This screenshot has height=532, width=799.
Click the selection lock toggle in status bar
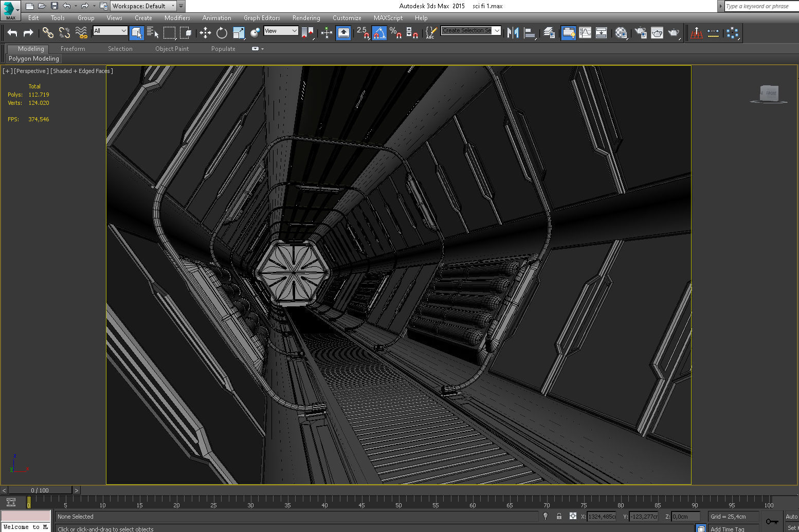559,516
